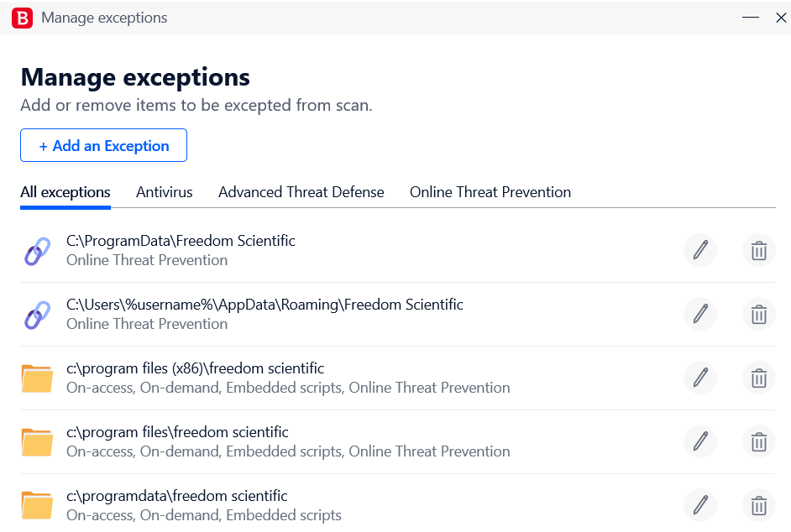Minimize the Manage exceptions window
Screen dimensions: 791x532
click(x=750, y=18)
